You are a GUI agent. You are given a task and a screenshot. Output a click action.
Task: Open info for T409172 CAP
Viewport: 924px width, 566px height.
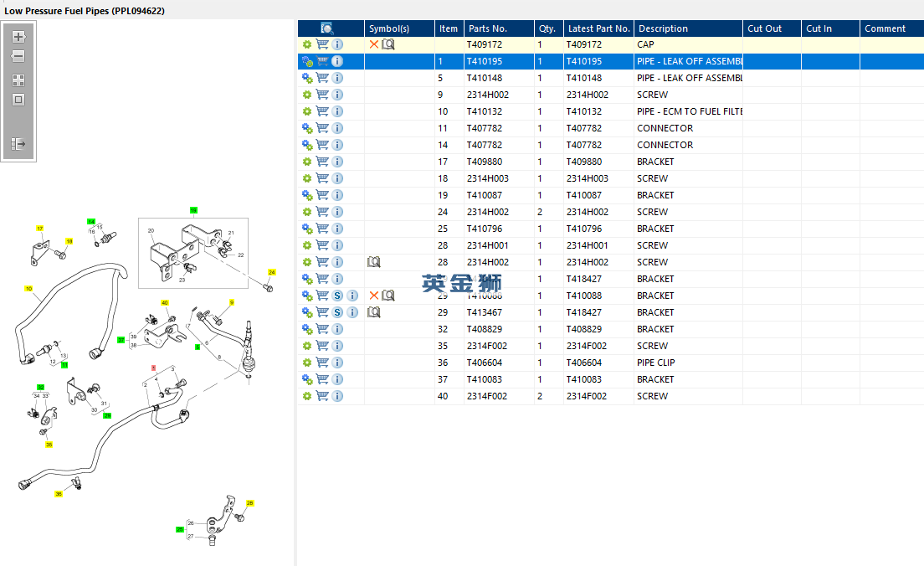(337, 44)
